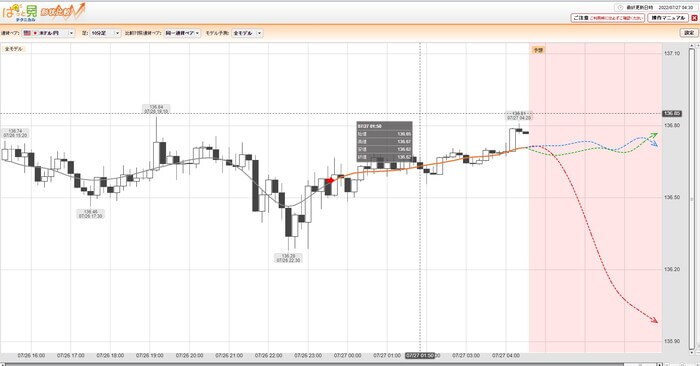The height and width of the screenshot is (366, 700).
Task: Expand the comparison currency pair dropdown
Action: click(x=182, y=33)
